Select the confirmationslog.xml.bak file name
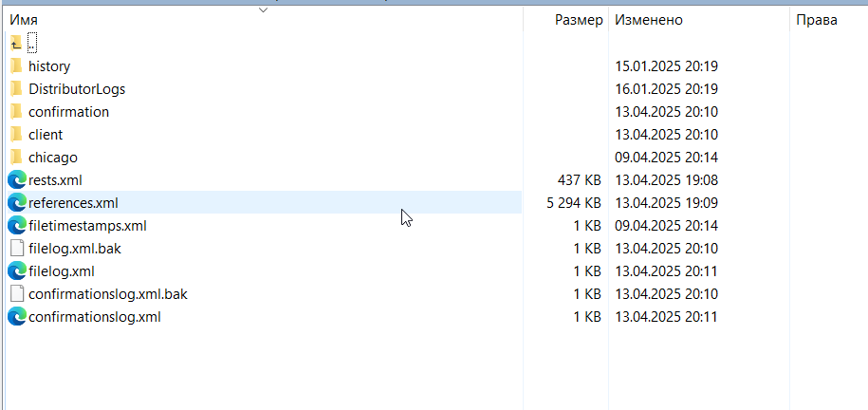868x410 pixels. [108, 294]
